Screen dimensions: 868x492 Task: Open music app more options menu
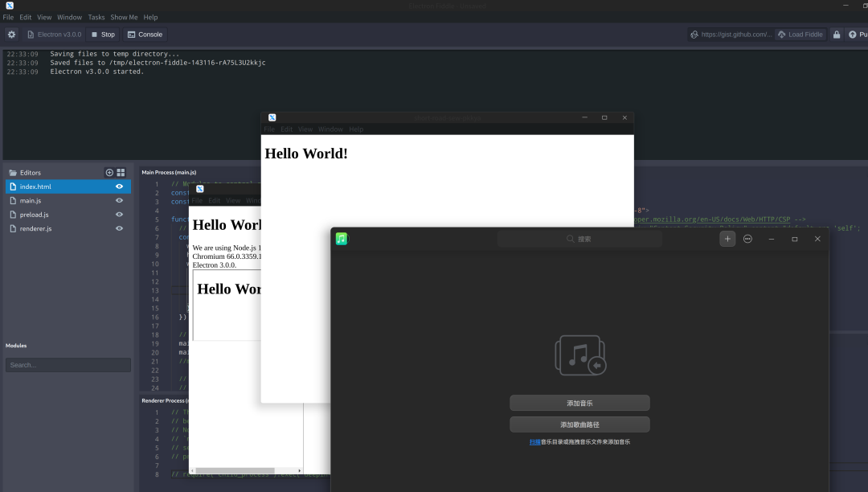click(x=748, y=239)
